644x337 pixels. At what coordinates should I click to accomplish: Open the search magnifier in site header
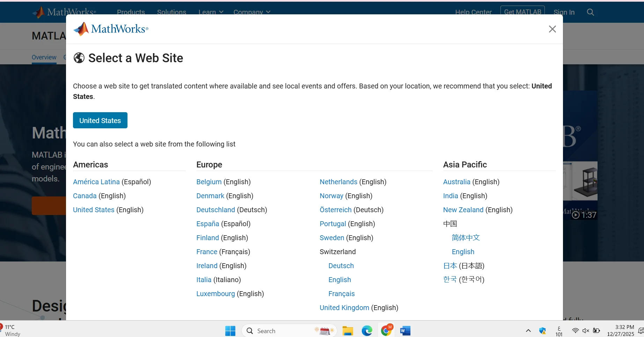click(590, 12)
